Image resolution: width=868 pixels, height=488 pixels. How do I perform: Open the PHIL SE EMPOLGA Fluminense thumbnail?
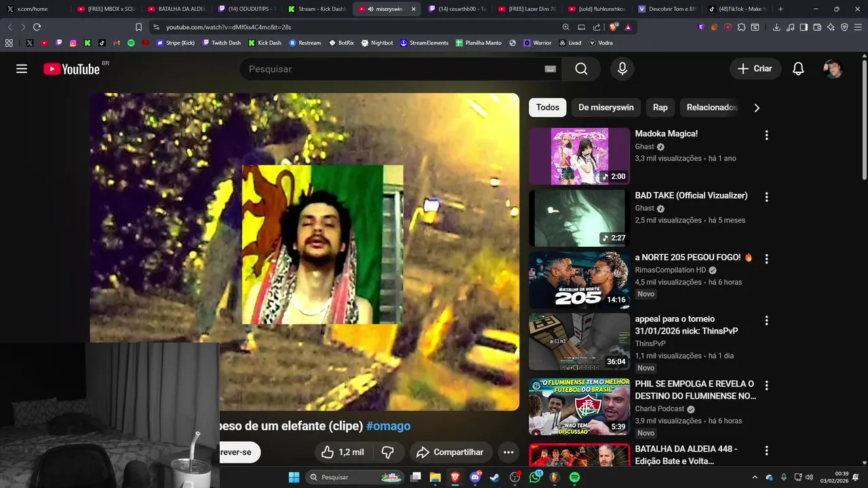click(x=579, y=407)
